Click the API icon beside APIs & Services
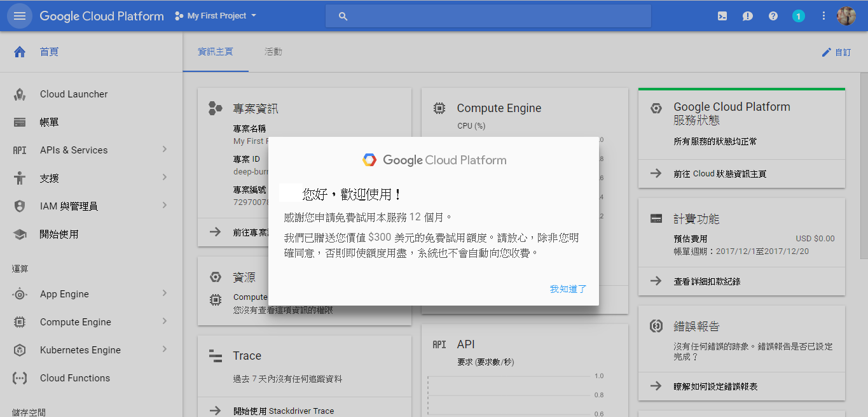 (20, 150)
